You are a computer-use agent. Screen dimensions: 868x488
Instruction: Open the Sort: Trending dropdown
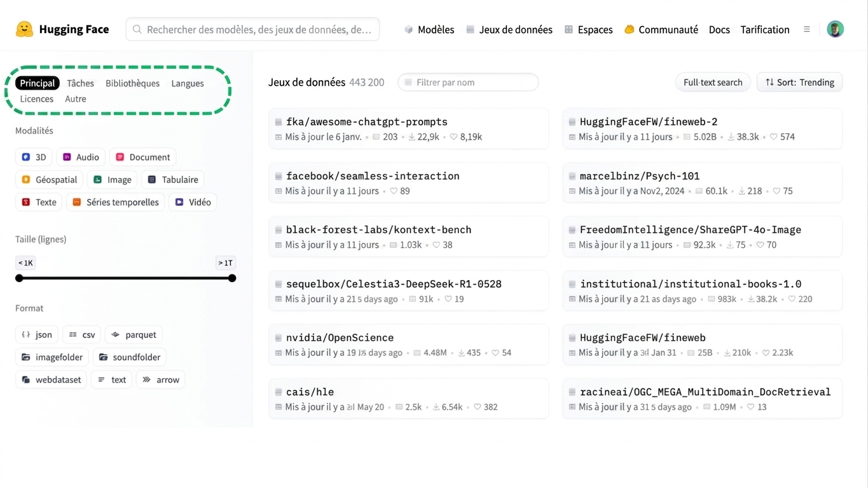click(799, 82)
